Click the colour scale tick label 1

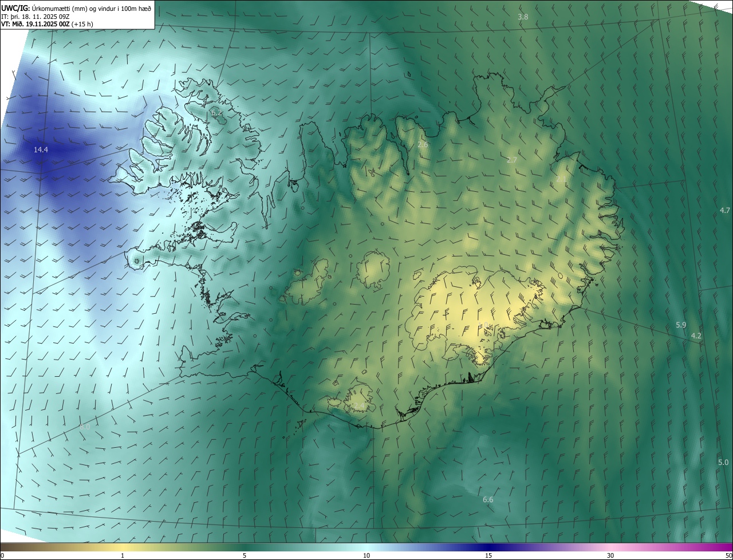pyautogui.click(x=123, y=556)
